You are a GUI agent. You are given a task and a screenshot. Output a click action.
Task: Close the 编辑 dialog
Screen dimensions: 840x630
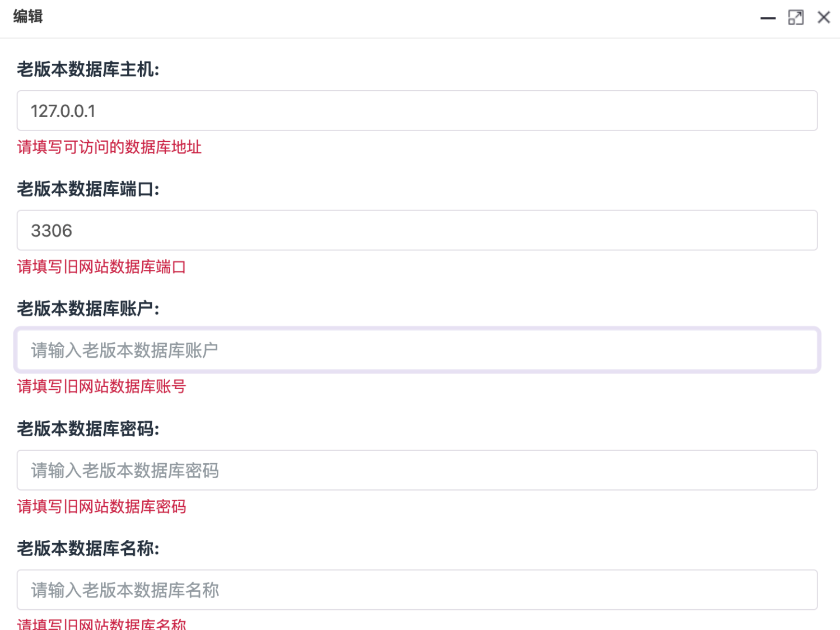pos(824,17)
